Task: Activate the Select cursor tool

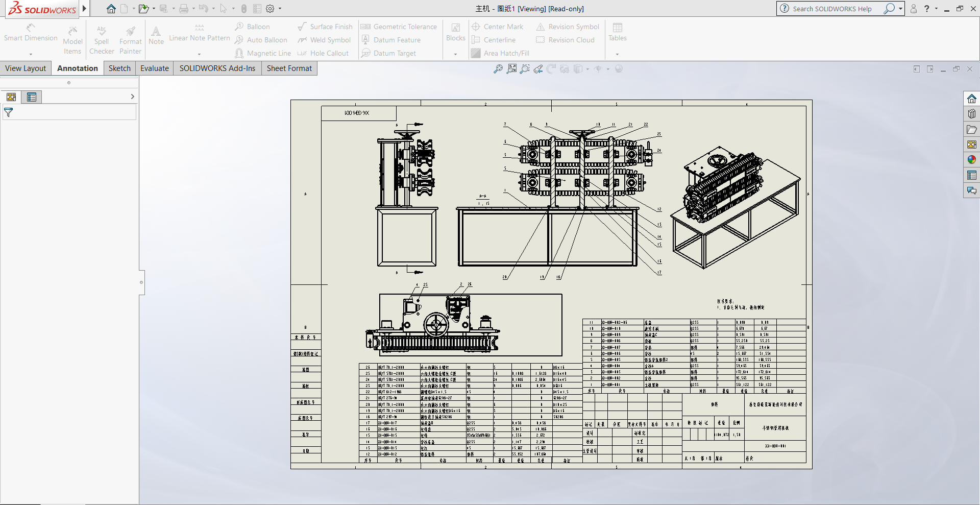Action: (x=223, y=9)
